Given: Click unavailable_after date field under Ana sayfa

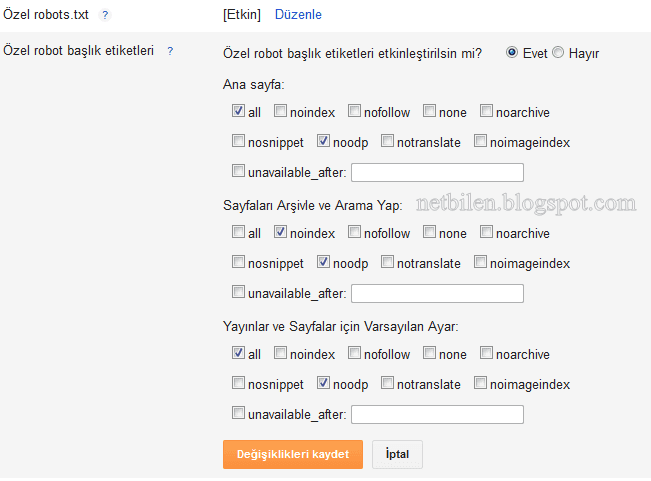Looking at the screenshot, I should pos(437,172).
